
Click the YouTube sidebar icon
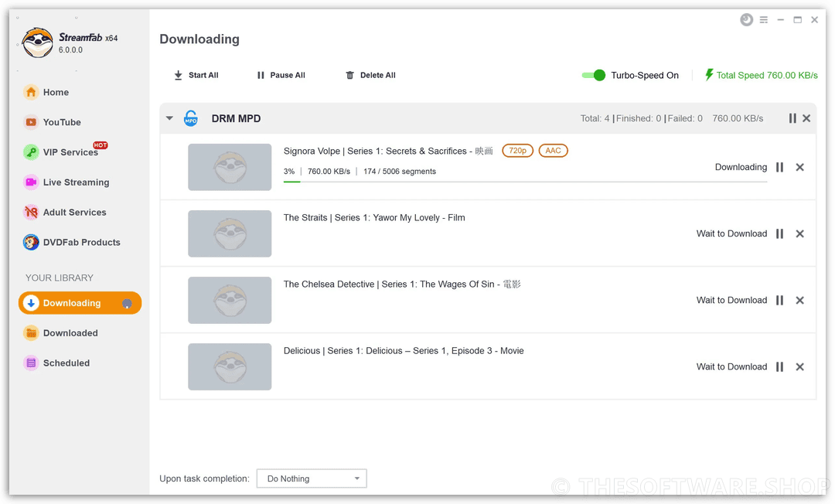[31, 122]
